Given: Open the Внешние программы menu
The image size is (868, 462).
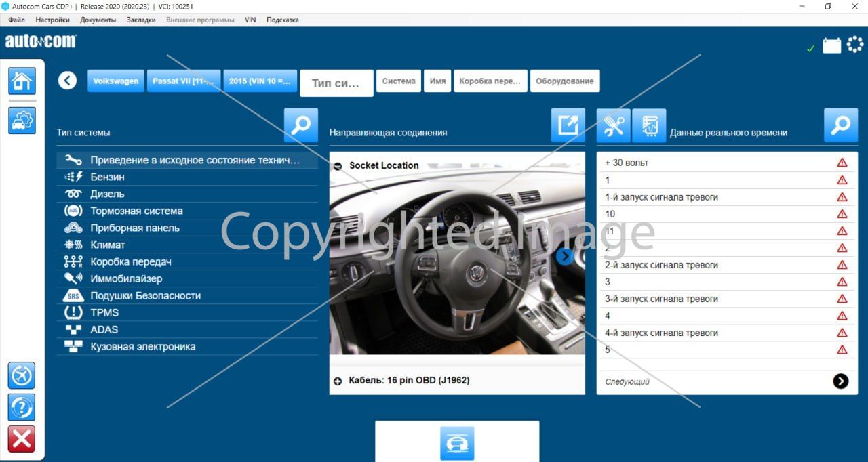Looking at the screenshot, I should [200, 20].
